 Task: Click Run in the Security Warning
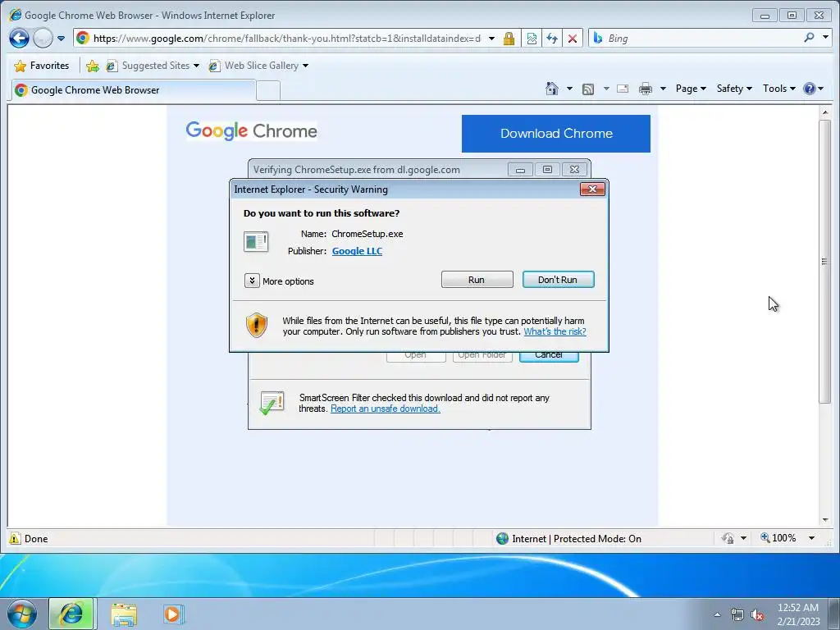(x=477, y=280)
